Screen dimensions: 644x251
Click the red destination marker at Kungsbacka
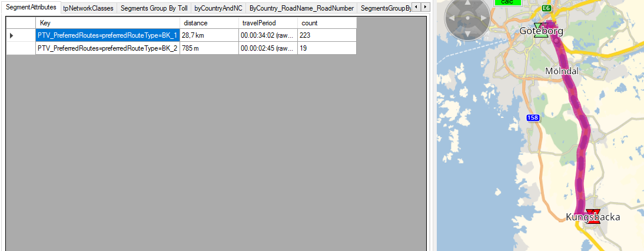point(592,216)
